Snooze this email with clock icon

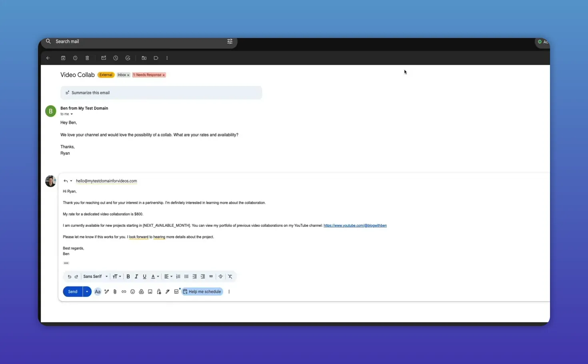click(116, 58)
